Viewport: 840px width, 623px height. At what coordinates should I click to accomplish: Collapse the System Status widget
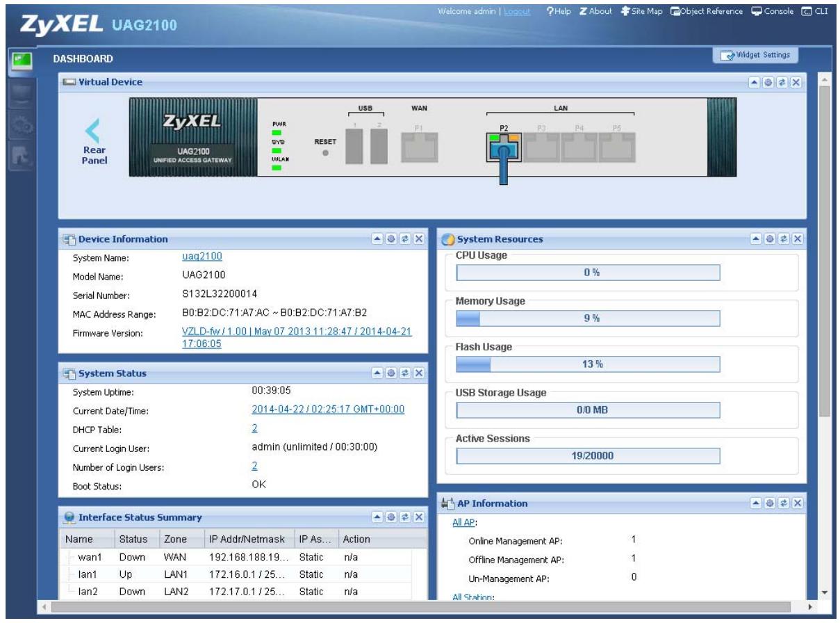[378, 373]
